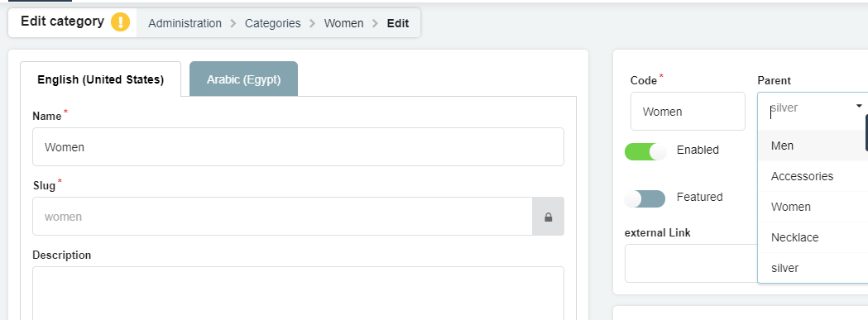Focus the Description text area

tap(299, 294)
